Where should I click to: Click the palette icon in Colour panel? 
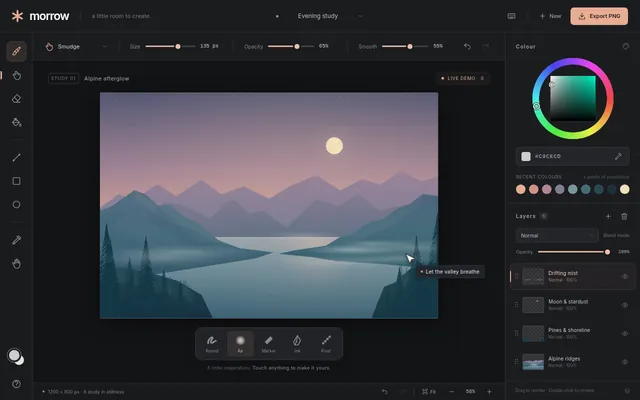625,47
